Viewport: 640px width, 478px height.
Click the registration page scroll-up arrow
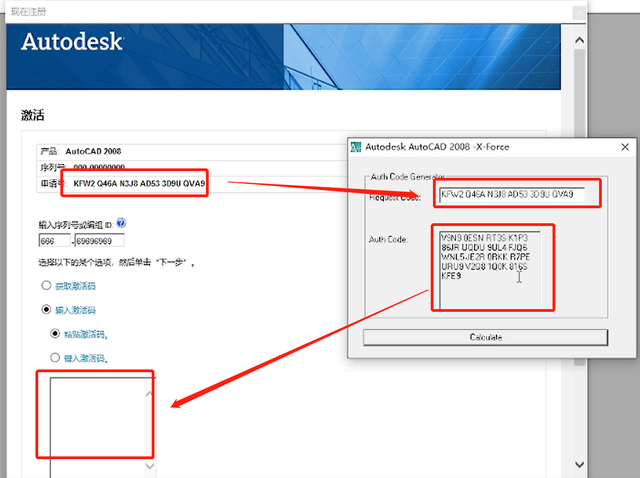[579, 40]
